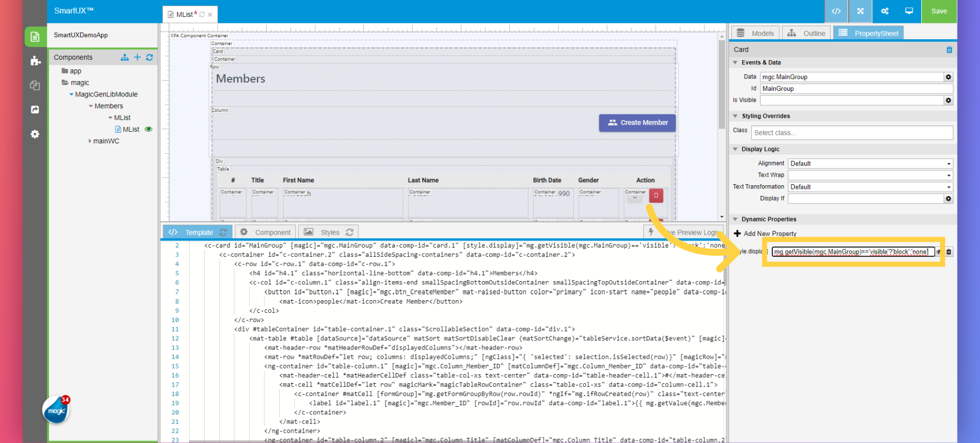Click the Class select input field

click(851, 133)
